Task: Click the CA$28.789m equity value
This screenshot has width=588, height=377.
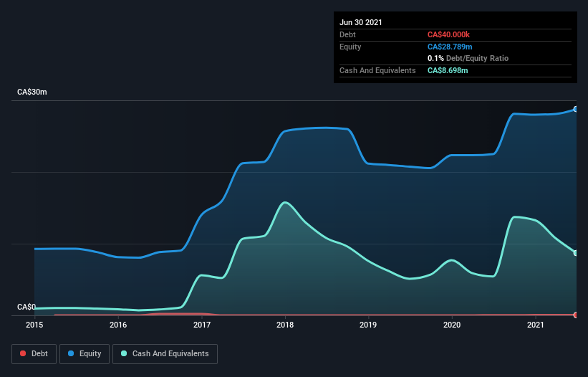Action: pyautogui.click(x=450, y=47)
